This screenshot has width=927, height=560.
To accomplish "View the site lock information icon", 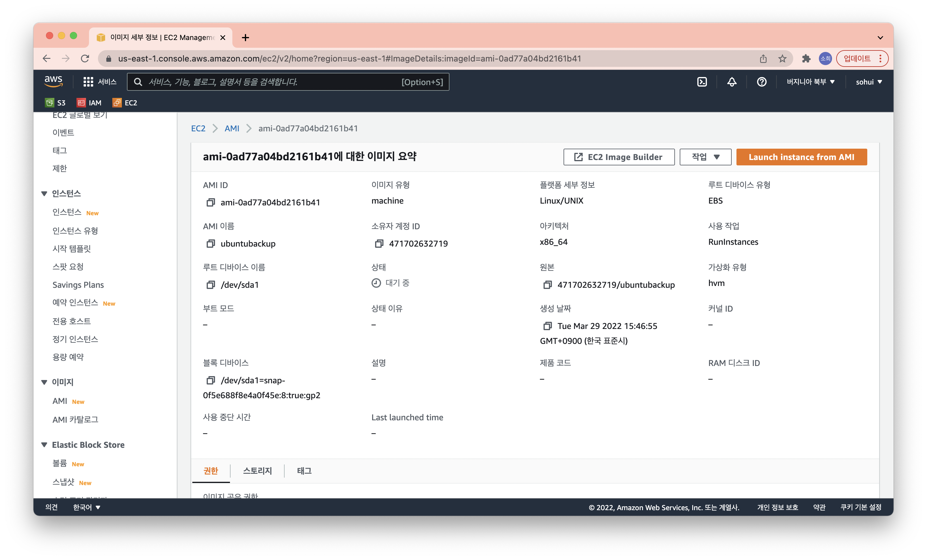I will tap(109, 59).
